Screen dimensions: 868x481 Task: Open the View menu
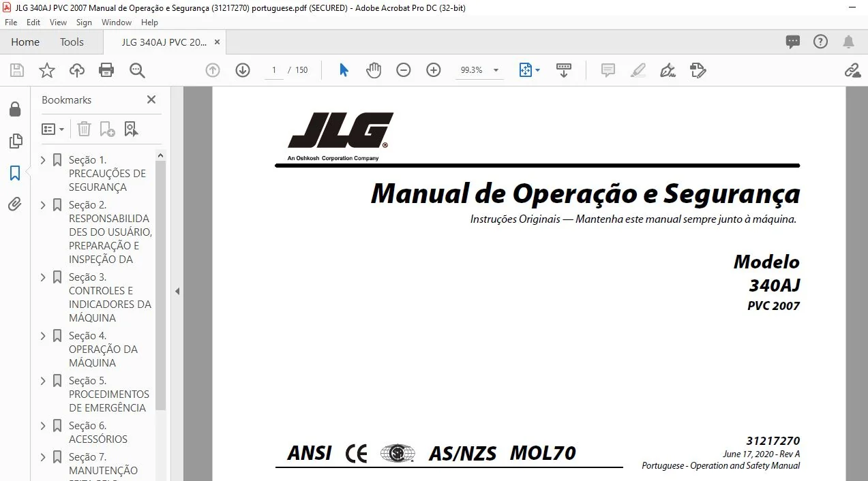(59, 22)
